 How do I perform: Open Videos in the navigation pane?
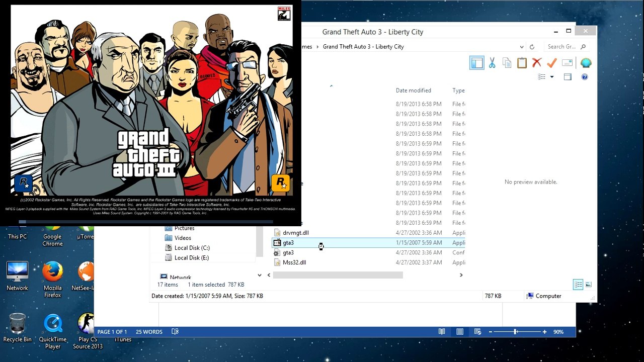pos(183,238)
